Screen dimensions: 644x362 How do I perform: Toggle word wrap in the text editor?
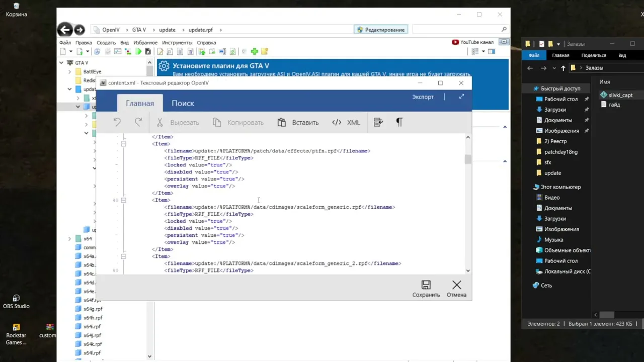[378, 122]
